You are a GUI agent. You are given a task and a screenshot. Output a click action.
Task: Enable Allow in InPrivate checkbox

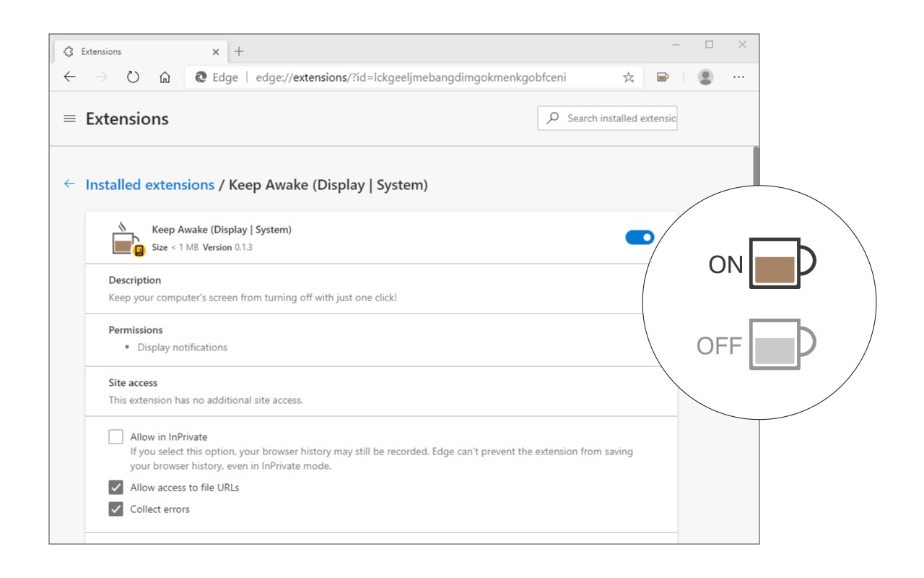point(115,436)
